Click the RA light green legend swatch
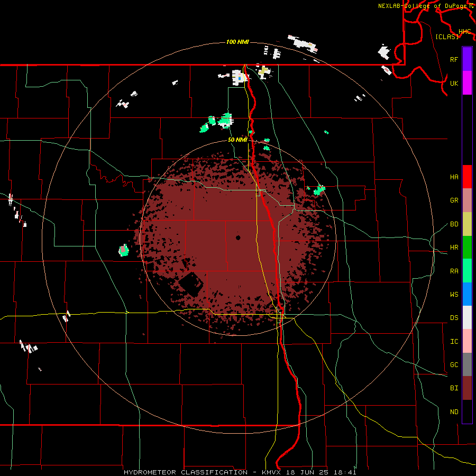Viewport: 476px width, 476px height. [x=467, y=271]
